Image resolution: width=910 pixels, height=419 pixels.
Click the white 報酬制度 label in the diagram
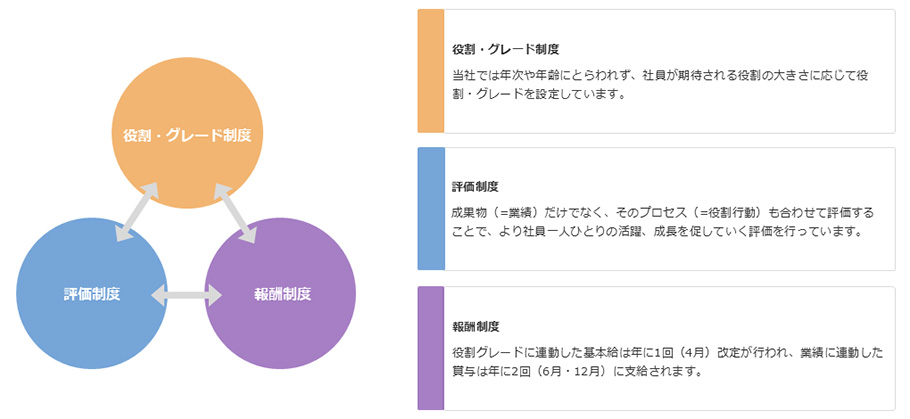(x=281, y=294)
